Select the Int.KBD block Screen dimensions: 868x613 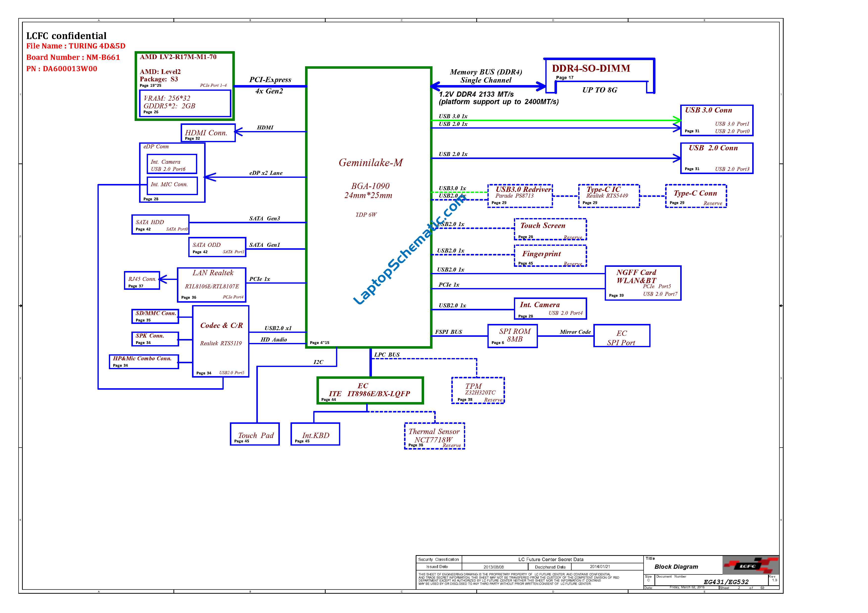point(315,434)
